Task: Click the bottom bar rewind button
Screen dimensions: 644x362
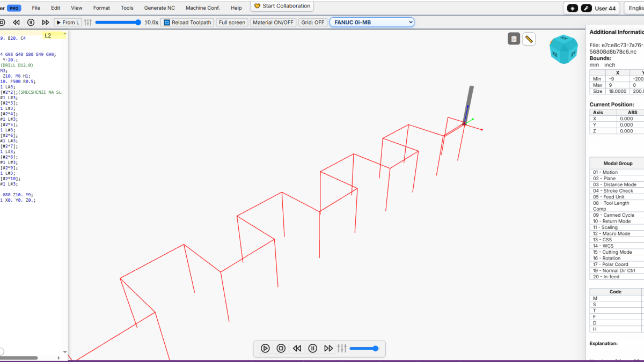Action: (297, 349)
